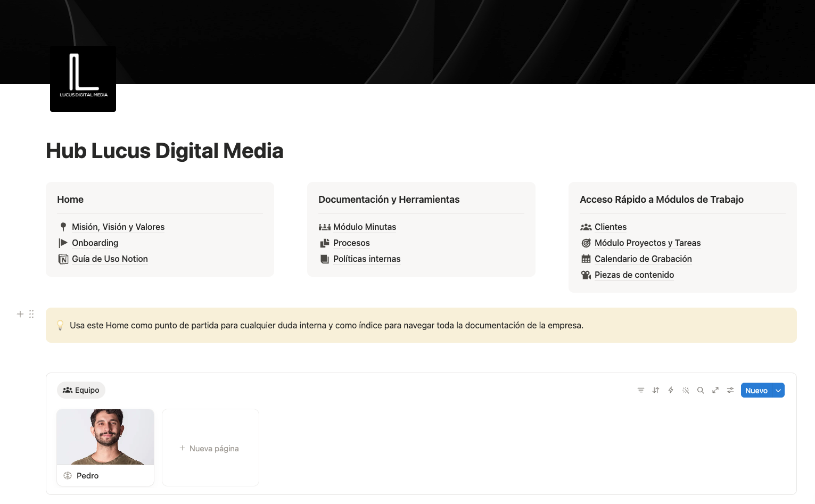815x504 pixels.
Task: Click Pedro's photo thumbnail on the gallery card
Action: [105, 437]
